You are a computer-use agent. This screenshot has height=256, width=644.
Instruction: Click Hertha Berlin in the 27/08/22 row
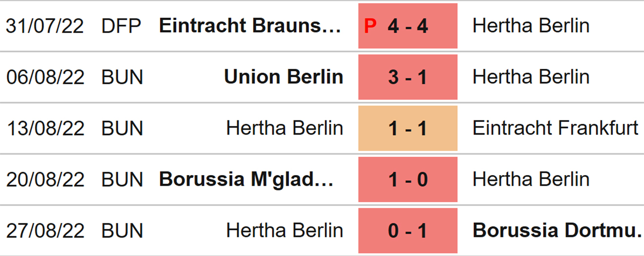coord(284,231)
